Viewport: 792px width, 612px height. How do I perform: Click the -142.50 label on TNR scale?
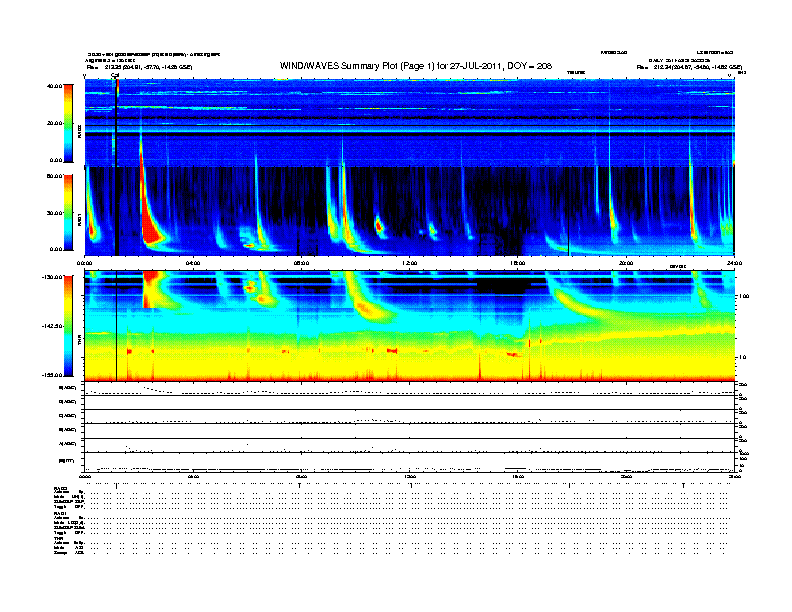52,326
